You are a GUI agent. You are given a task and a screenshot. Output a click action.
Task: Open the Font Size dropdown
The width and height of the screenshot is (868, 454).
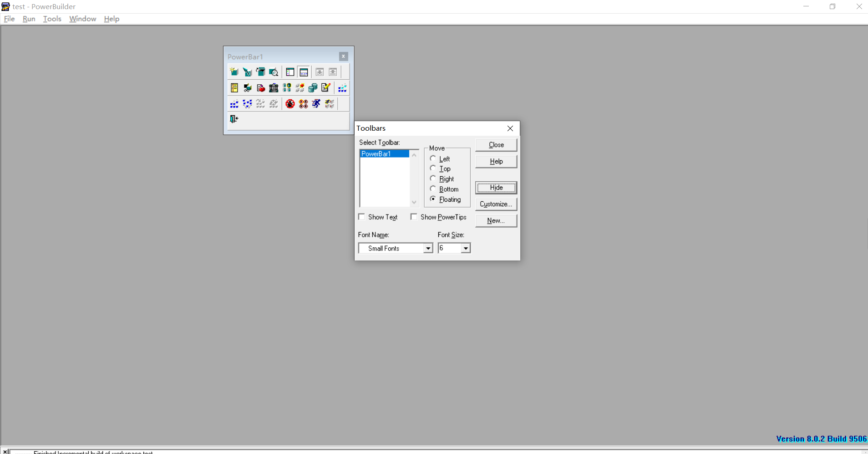465,248
